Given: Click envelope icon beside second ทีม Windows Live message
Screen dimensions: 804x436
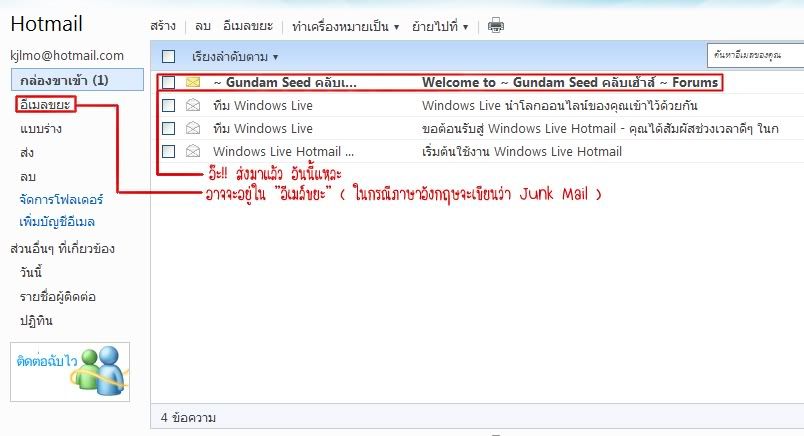Looking at the screenshot, I should pos(193,128).
